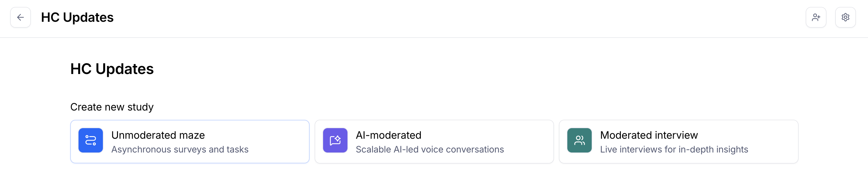Go back using the left arrow button
Image resolution: width=868 pixels, height=173 pixels.
pos(21,17)
